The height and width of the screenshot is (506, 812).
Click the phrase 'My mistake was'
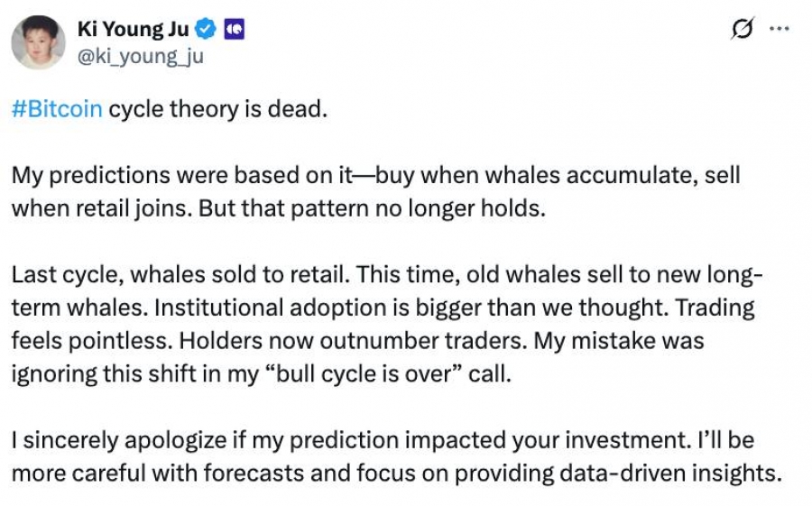coord(619,341)
